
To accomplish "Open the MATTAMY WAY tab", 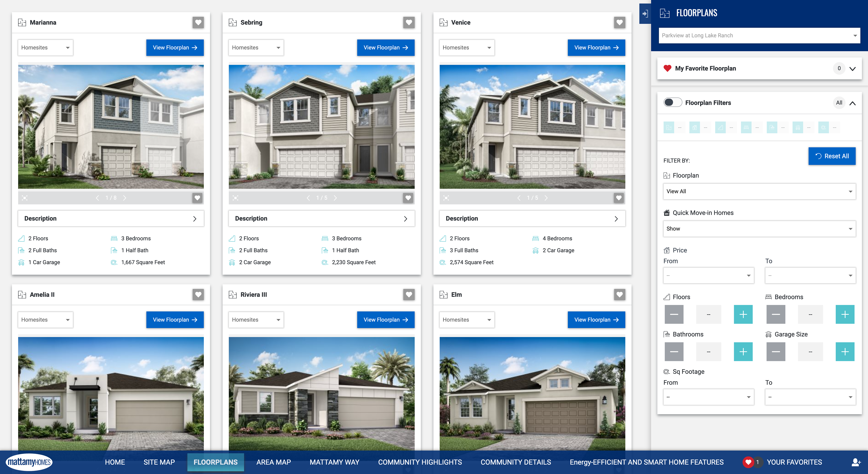I will coord(334,462).
